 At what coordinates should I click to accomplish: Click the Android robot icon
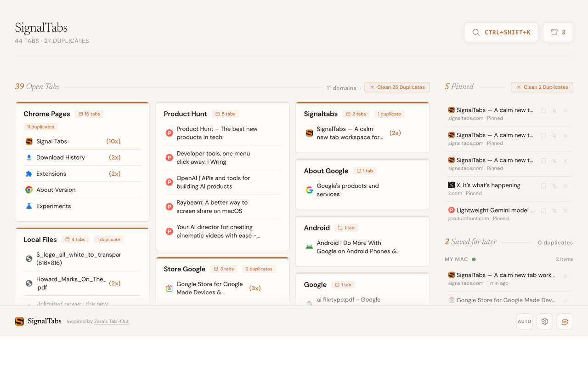pos(309,247)
